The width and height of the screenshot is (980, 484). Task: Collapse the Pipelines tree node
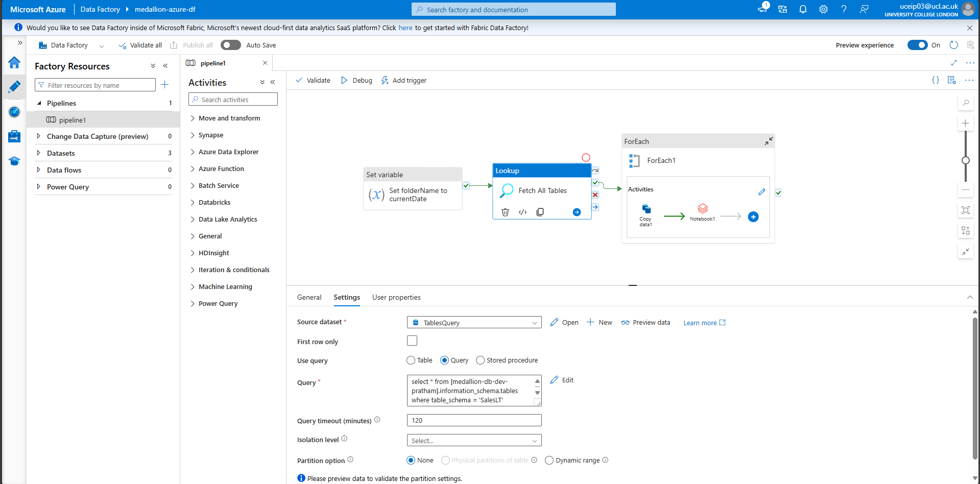(39, 103)
